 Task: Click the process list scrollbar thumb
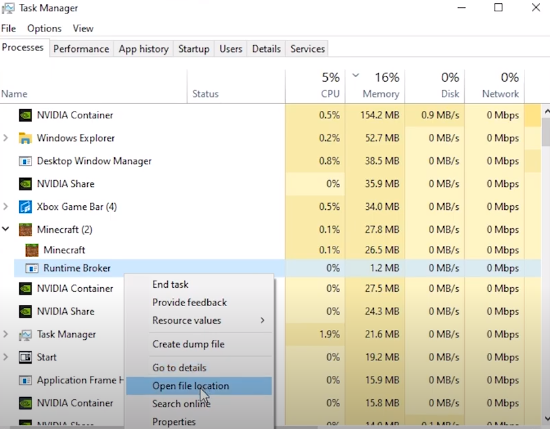tap(546, 132)
